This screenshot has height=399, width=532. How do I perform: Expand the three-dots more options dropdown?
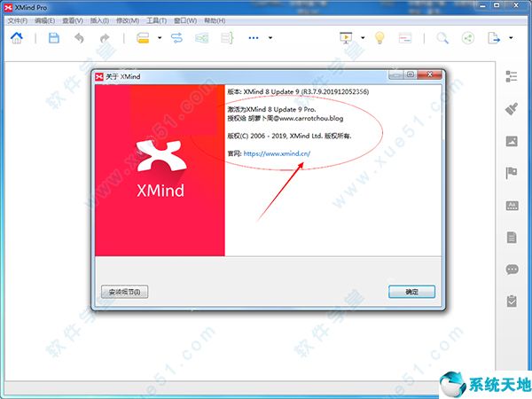(x=270, y=38)
